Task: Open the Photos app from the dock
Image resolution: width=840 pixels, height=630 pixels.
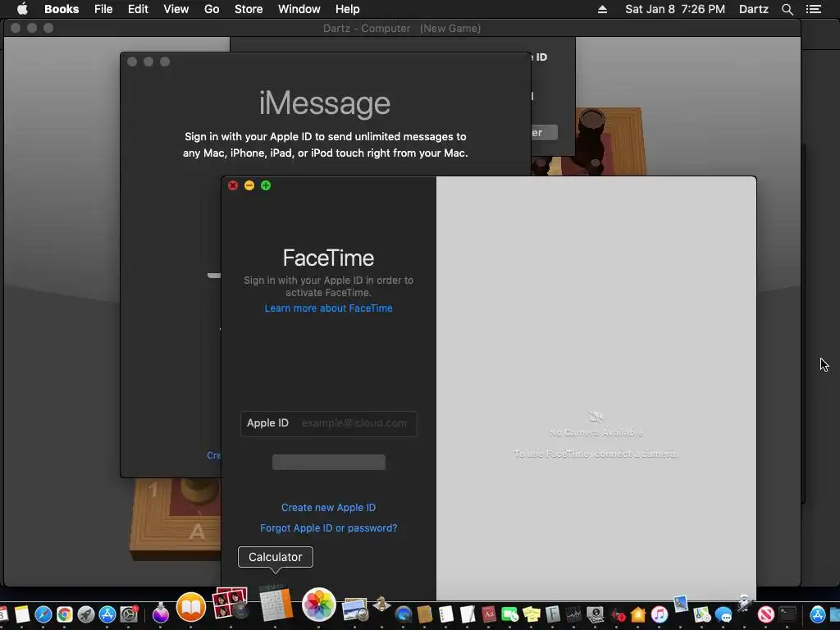Action: point(319,605)
